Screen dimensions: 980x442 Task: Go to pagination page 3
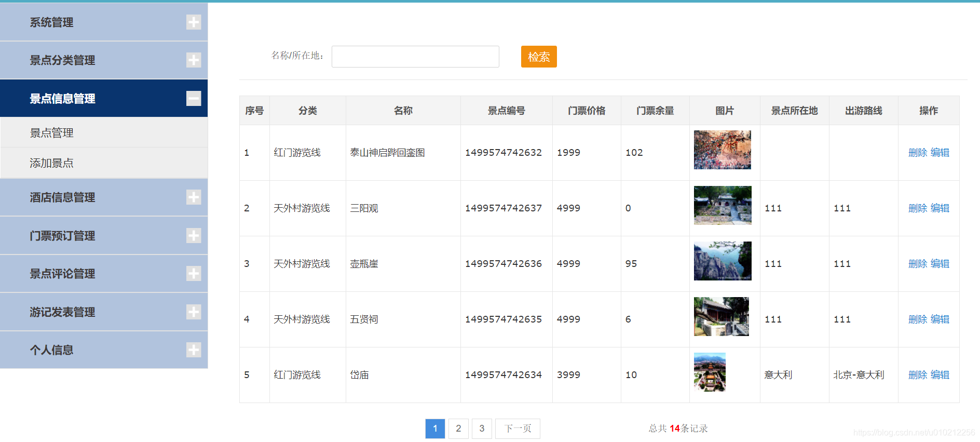[x=482, y=428]
